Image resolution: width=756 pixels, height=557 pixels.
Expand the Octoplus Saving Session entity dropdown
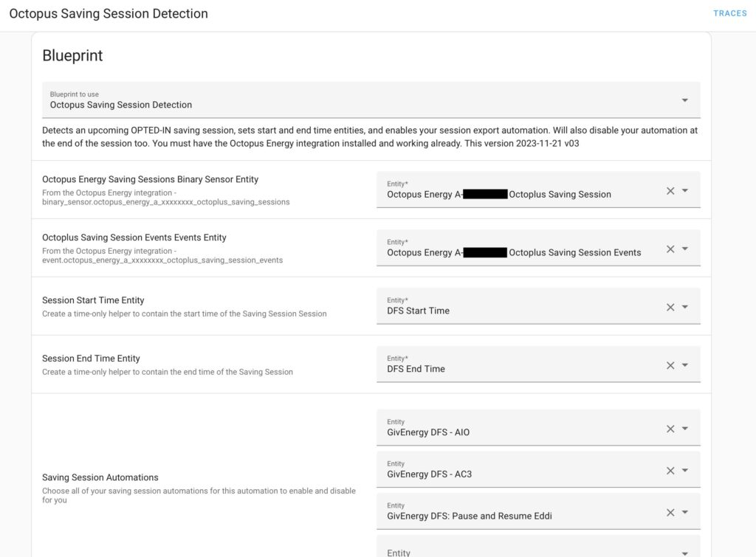click(x=684, y=191)
